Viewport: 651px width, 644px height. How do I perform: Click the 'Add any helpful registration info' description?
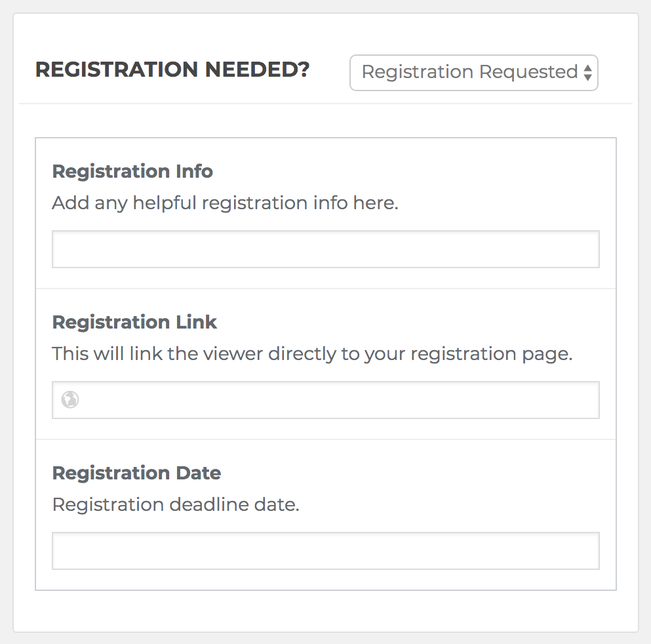tap(225, 203)
